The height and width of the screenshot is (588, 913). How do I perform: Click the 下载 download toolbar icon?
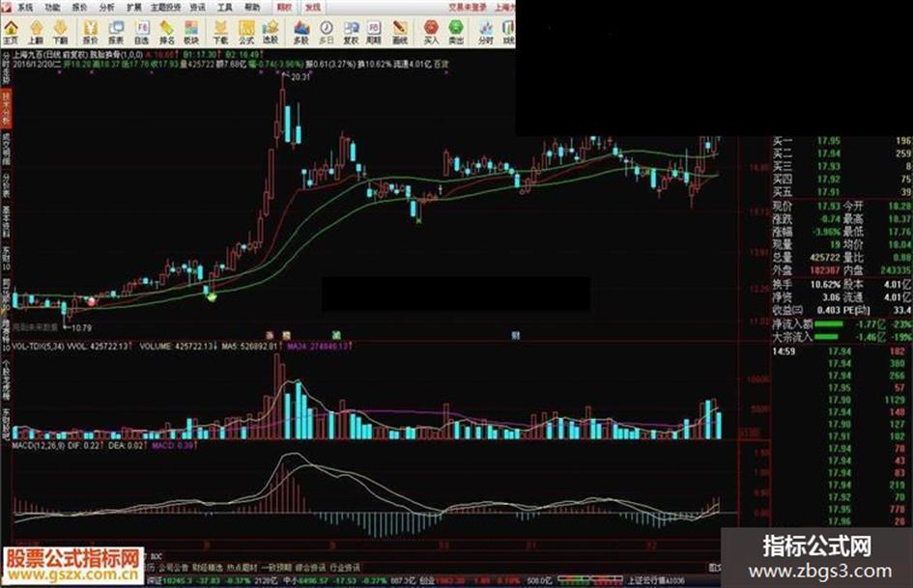[220, 32]
